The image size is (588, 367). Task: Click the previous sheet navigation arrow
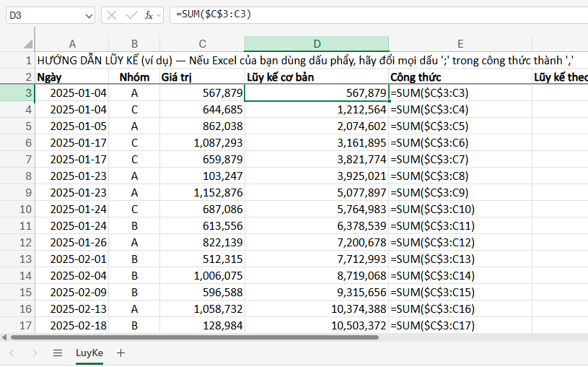[12, 353]
